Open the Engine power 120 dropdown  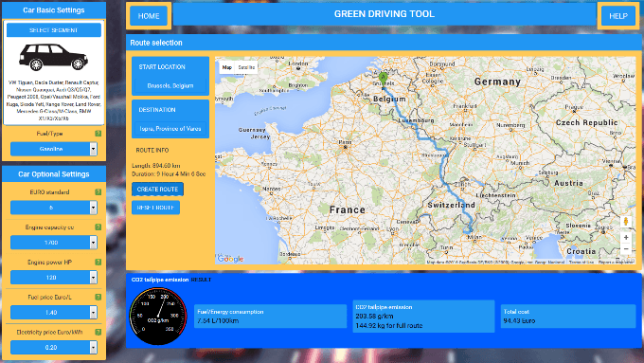pyautogui.click(x=54, y=278)
